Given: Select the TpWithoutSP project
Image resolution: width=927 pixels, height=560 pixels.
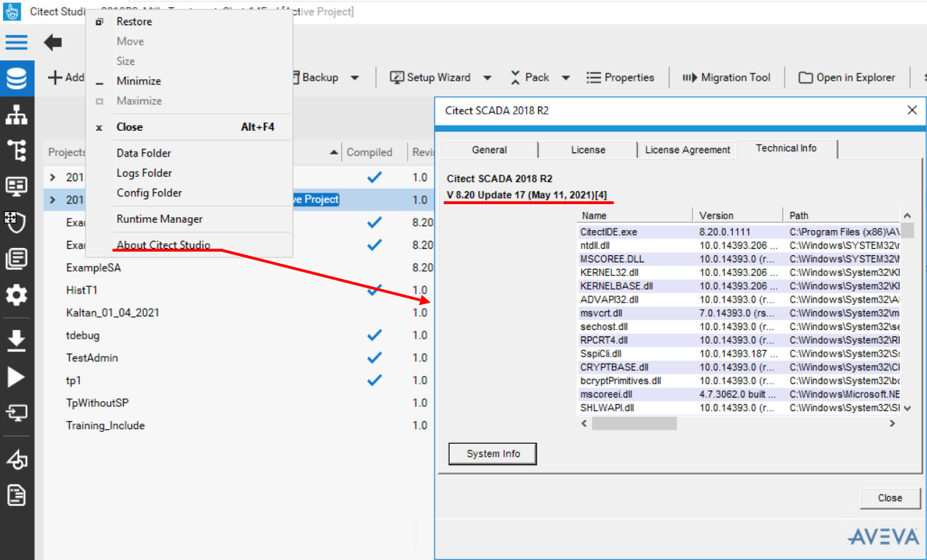Looking at the screenshot, I should [x=98, y=403].
